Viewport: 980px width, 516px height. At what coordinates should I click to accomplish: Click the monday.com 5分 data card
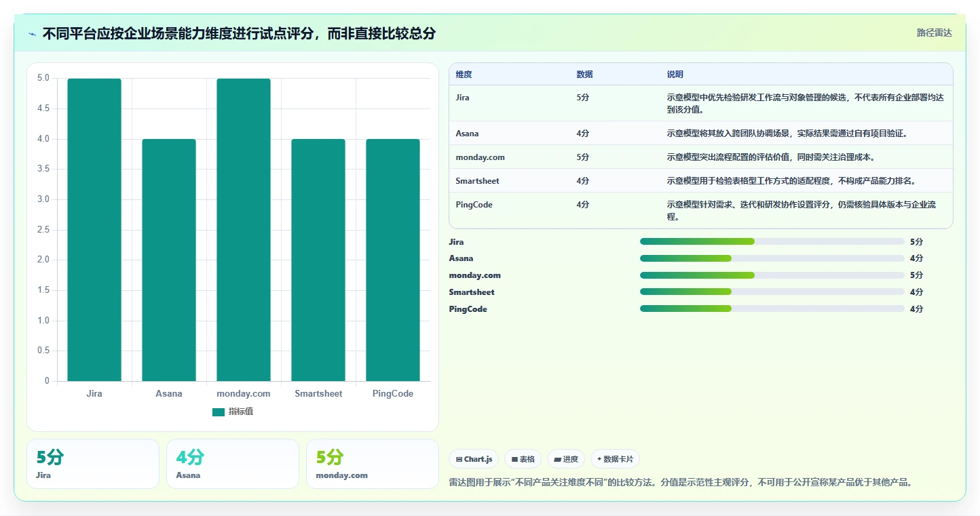(373, 464)
